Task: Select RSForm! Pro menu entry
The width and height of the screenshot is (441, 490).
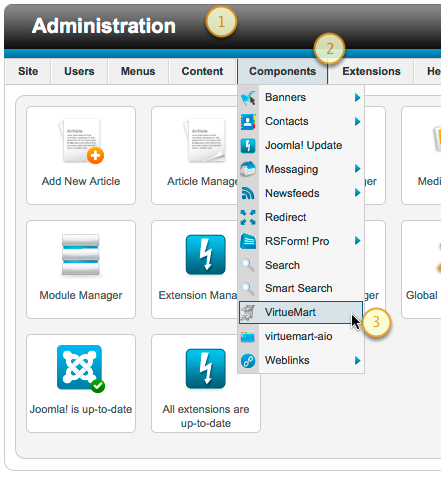Action: pos(301,241)
